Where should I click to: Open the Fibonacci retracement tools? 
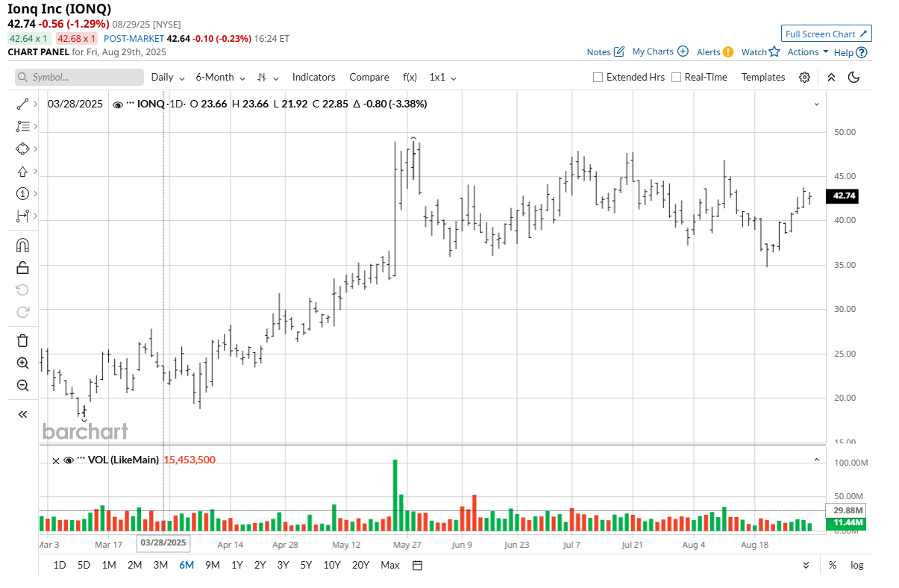[22, 126]
